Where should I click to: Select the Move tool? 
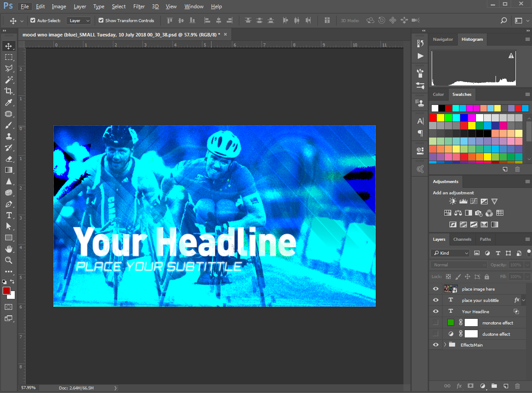(x=9, y=46)
